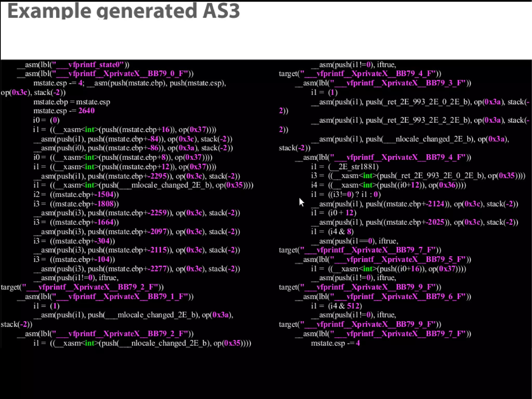The image size is (532, 399).
Task: Select the 'i1 = (__2E_str1881)' line
Action: 345,167
